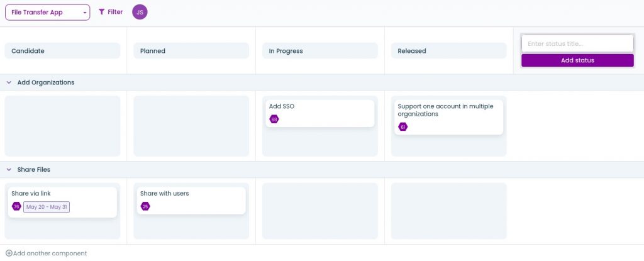Image resolution: width=644 pixels, height=261 pixels.
Task: Click the hexagon badge 58 on Add SSO
Action: 274,119
